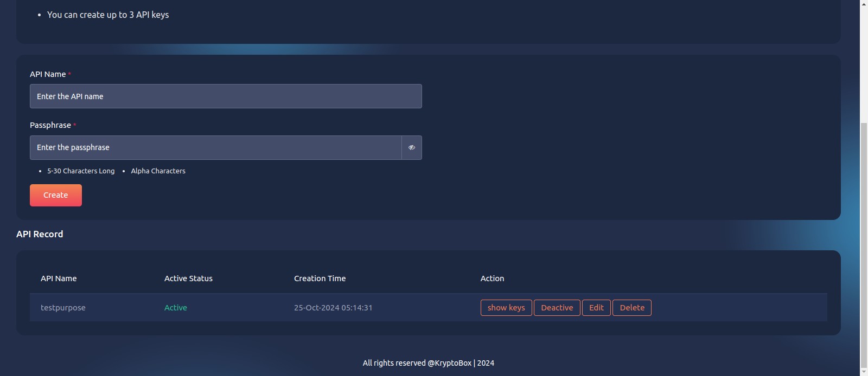This screenshot has height=376, width=868.
Task: Select the testpurpose API name cell
Action: click(63, 308)
